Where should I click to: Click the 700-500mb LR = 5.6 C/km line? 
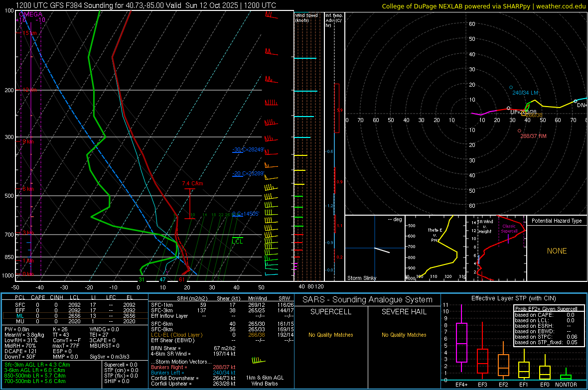pos(35,381)
